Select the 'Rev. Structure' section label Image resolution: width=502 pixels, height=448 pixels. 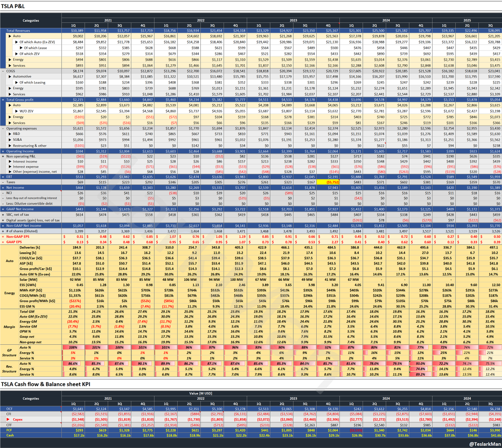coord(9,369)
